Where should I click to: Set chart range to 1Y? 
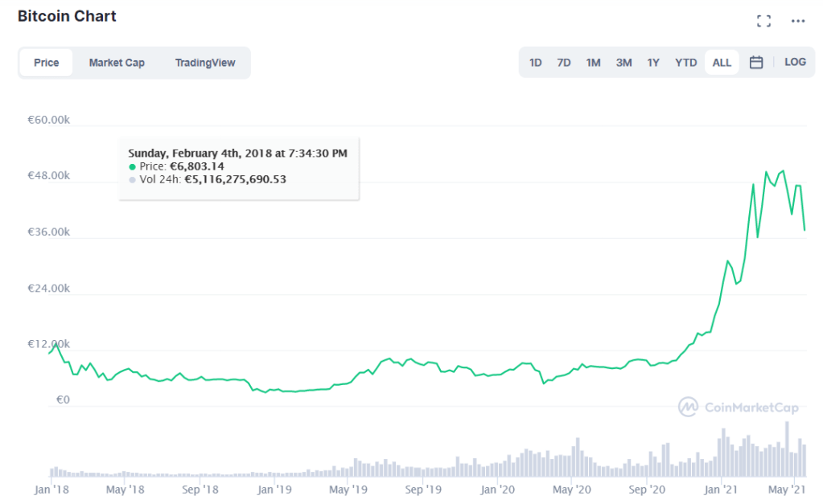(653, 63)
